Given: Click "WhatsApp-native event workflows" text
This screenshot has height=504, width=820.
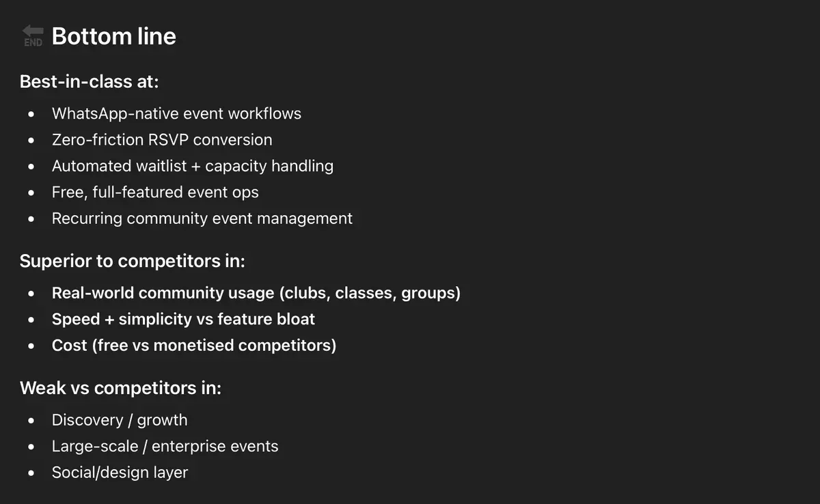Looking at the screenshot, I should [176, 113].
